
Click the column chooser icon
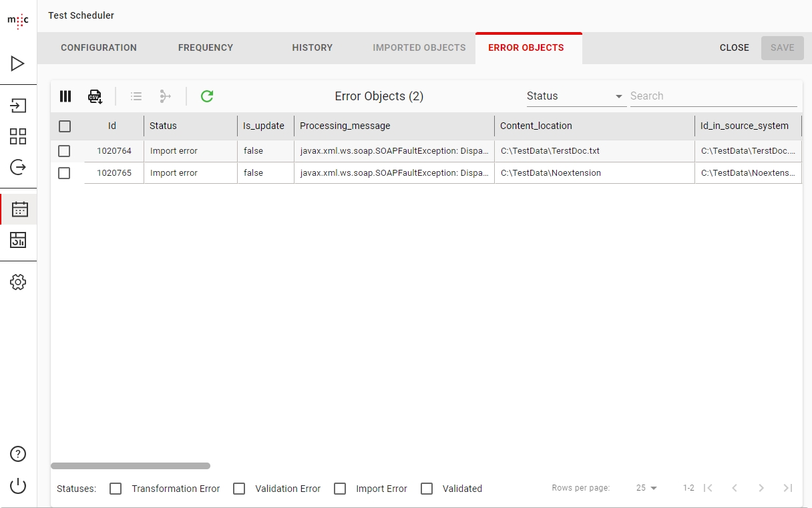[65, 96]
